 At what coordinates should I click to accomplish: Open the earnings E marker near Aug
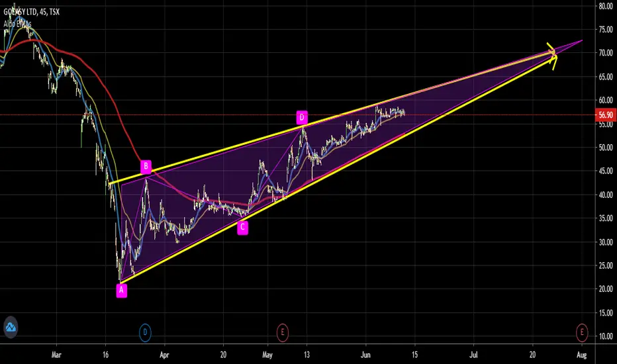coord(582,332)
